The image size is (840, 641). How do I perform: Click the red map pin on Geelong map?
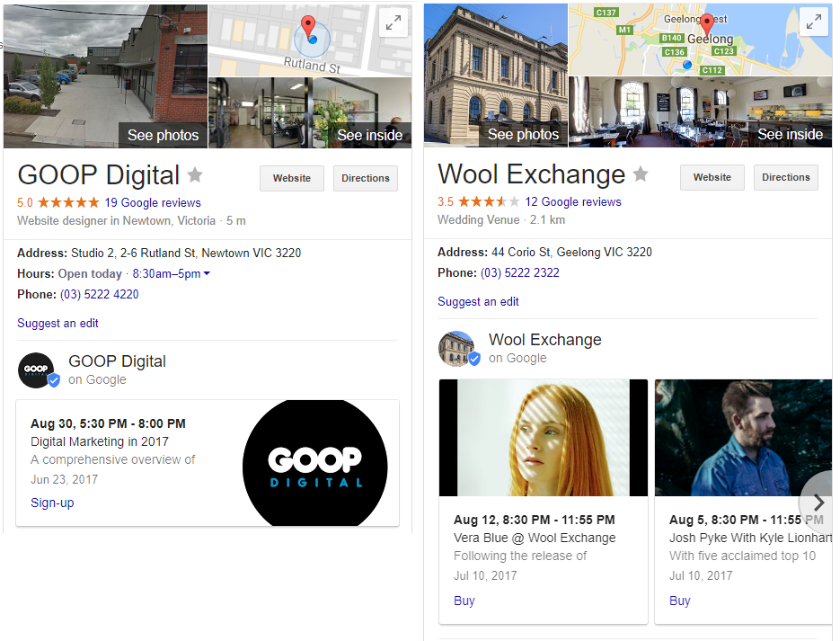[707, 24]
